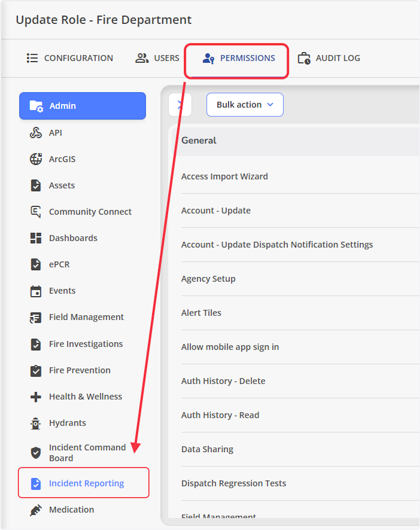
Task: Click the Permissions user-key icon
Action: [x=208, y=58]
